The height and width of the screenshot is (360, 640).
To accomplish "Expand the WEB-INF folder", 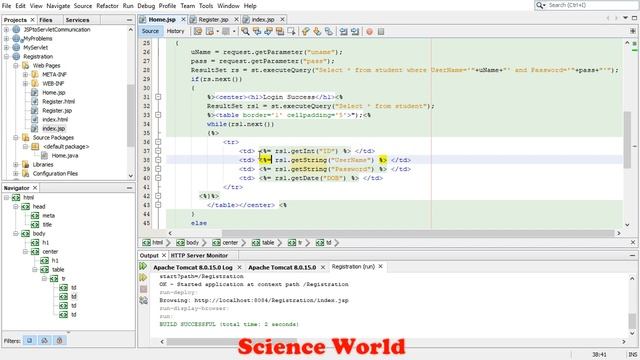I will [x=25, y=83].
